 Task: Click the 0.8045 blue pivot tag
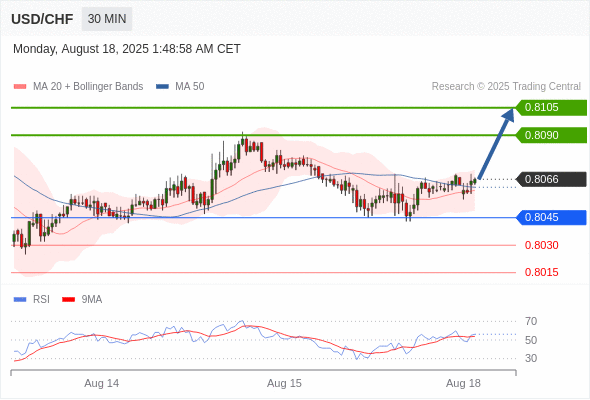pyautogui.click(x=551, y=217)
